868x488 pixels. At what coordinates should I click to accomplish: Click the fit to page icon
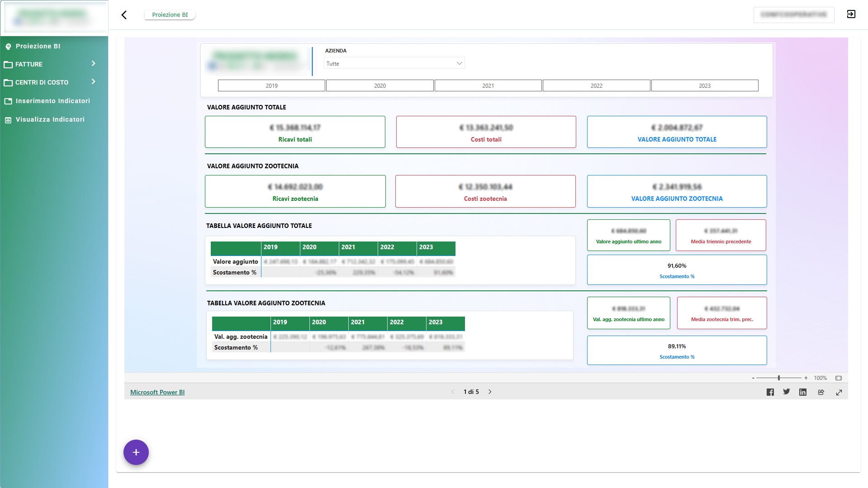[839, 378]
